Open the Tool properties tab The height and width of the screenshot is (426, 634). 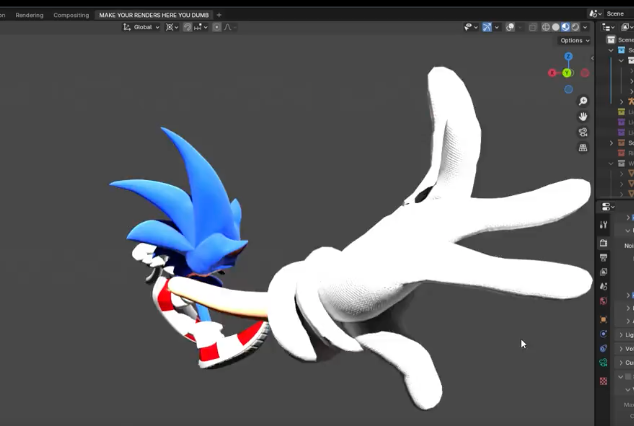(x=603, y=225)
